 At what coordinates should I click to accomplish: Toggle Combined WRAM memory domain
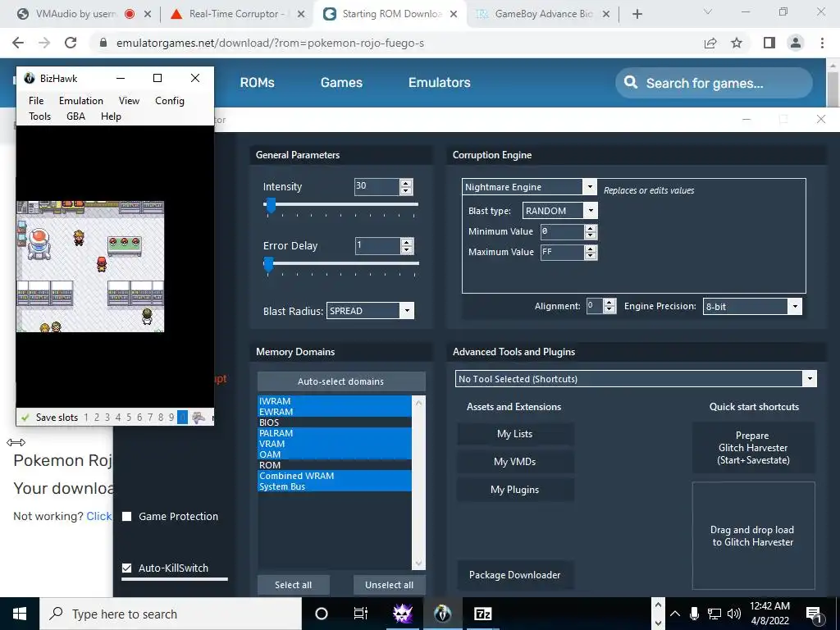[335, 476]
